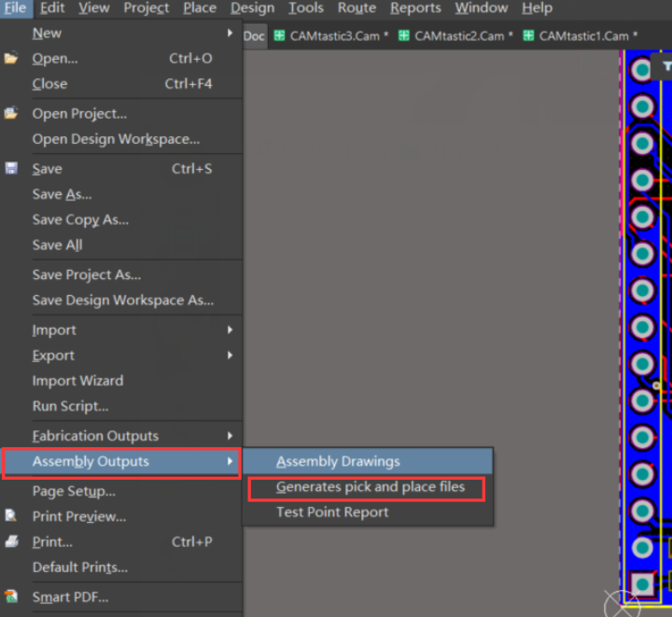Click the CAMtastic3.Cam tab icon

(x=279, y=35)
